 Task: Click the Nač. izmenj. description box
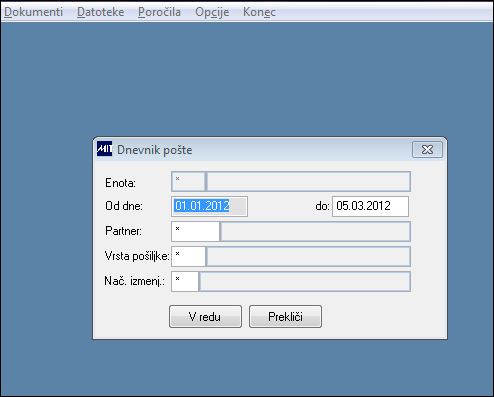pyautogui.click(x=305, y=281)
